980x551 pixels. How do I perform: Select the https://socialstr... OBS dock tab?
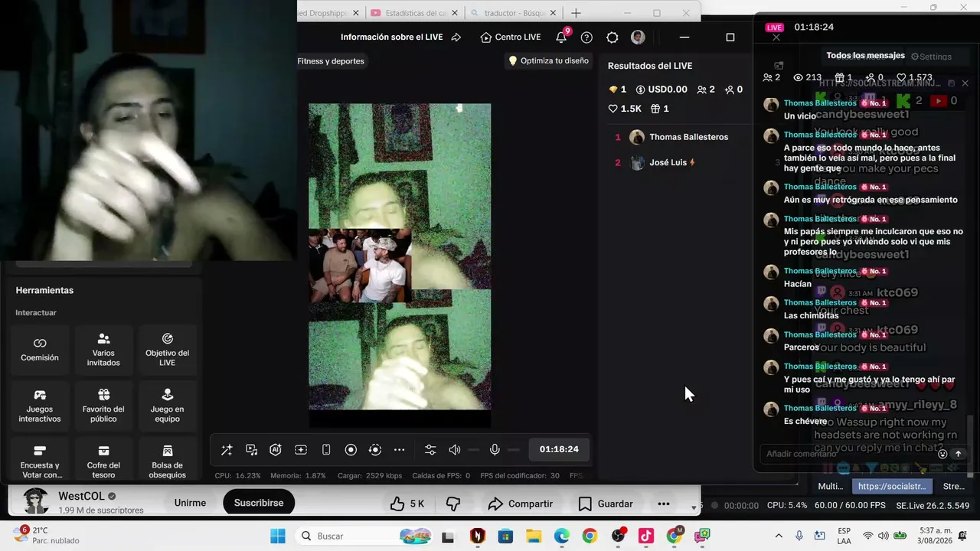[892, 486]
